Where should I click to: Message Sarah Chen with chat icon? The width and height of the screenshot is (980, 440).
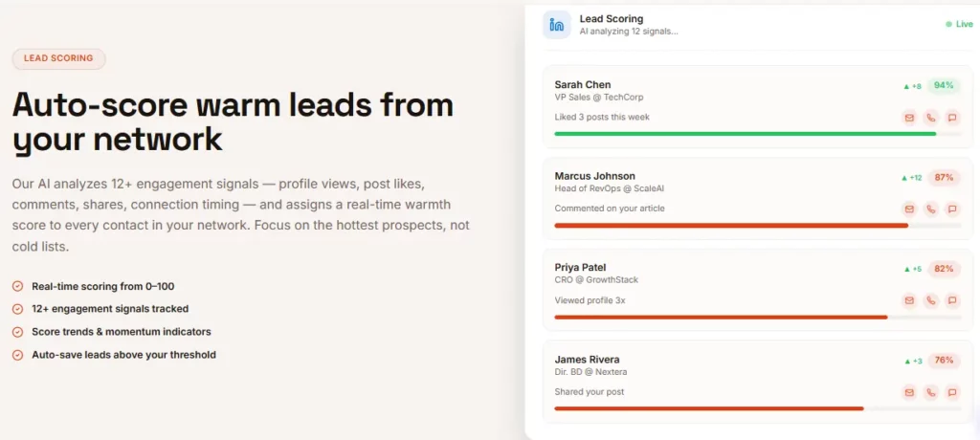point(952,118)
